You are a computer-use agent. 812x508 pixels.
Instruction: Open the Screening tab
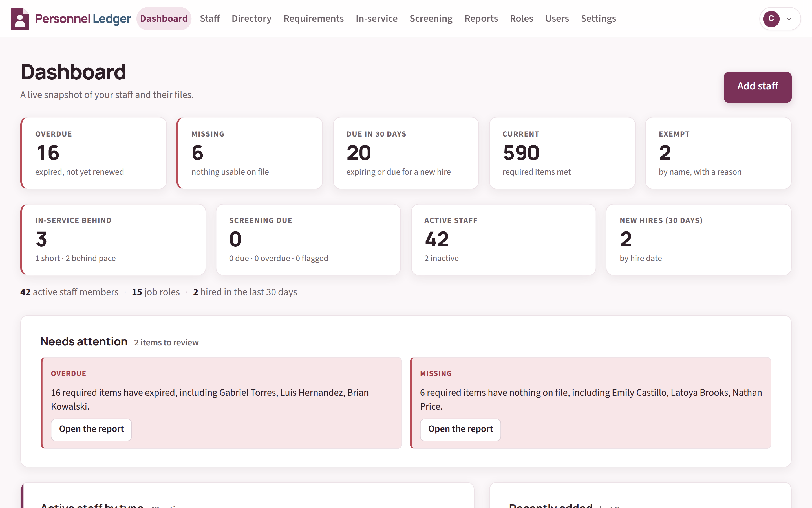431,18
